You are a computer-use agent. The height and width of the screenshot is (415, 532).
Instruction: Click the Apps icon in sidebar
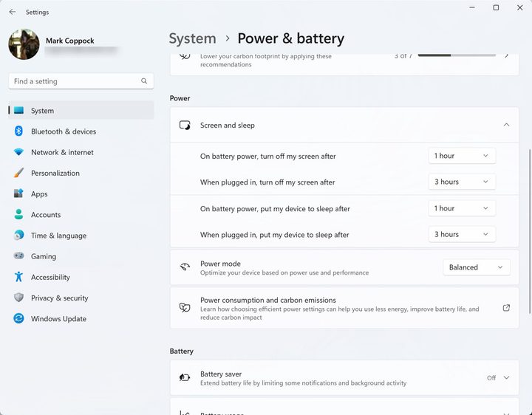click(x=18, y=193)
